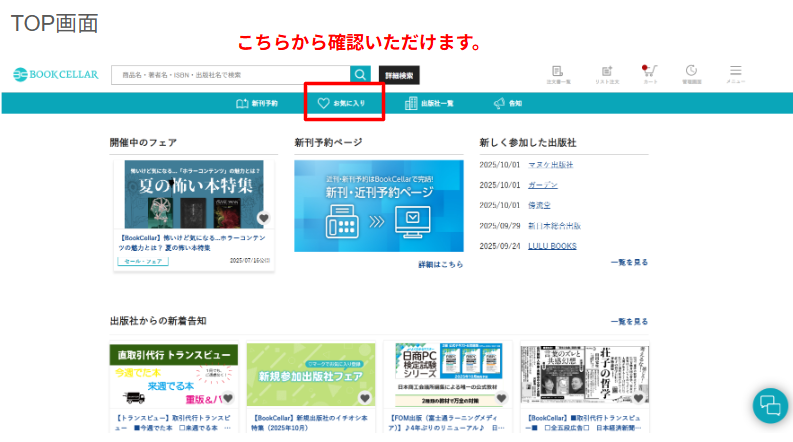Favorite the 日商PC検定試験シリーズ card heart
The height and width of the screenshot is (442, 793).
pos(501,398)
